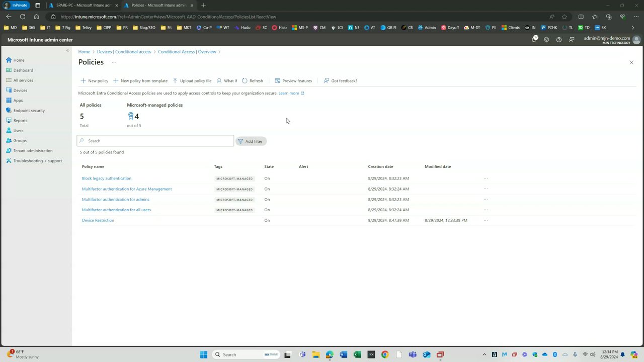Open All services in sidebar
This screenshot has width=644, height=362.
coord(20,80)
